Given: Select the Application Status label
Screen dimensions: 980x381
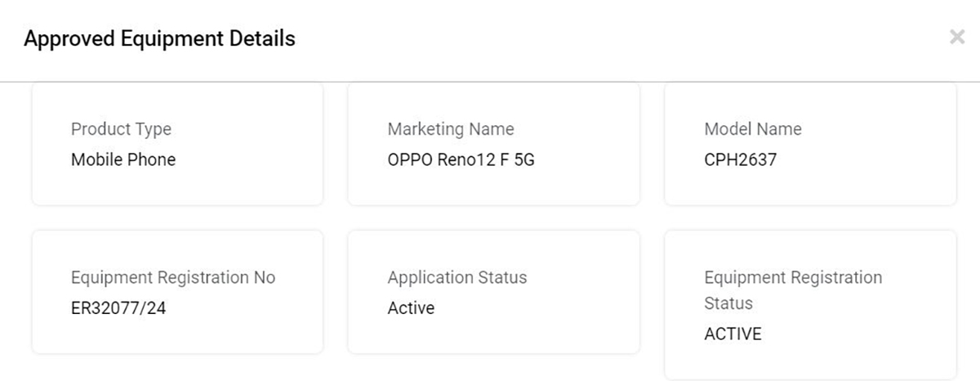Looking at the screenshot, I should [x=457, y=278].
